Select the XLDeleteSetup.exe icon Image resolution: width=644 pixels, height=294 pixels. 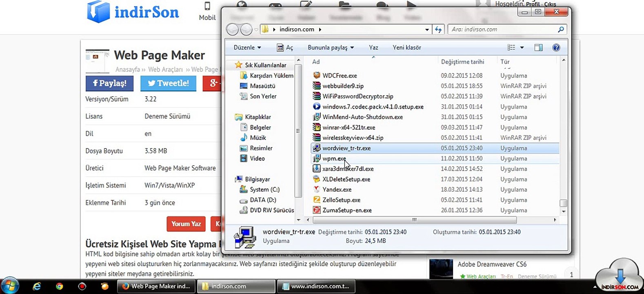click(316, 179)
